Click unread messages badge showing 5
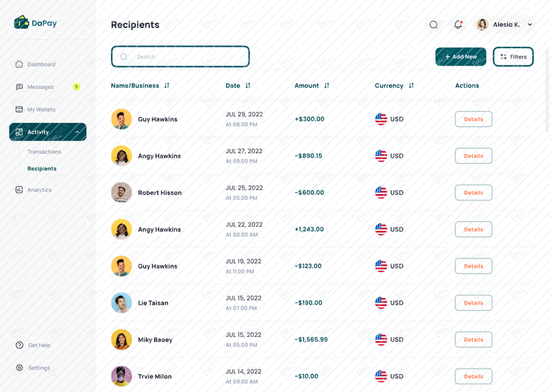This screenshot has width=551, height=392. coord(76,87)
